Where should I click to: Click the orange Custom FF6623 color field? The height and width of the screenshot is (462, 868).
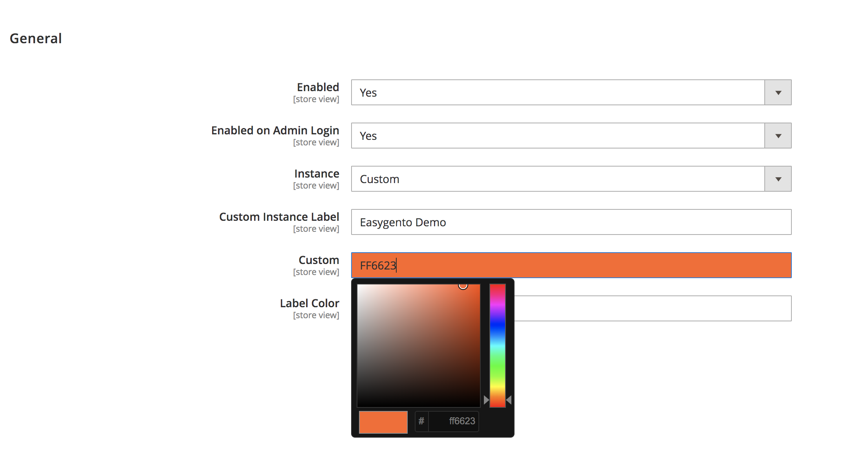pyautogui.click(x=571, y=266)
